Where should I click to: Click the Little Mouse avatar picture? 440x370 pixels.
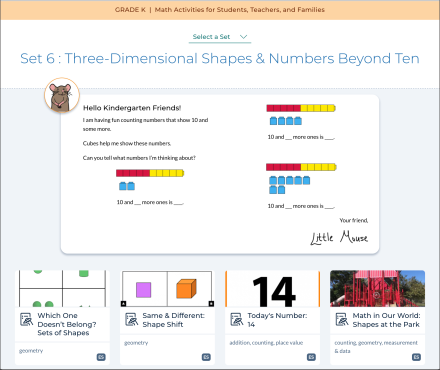coord(62,95)
